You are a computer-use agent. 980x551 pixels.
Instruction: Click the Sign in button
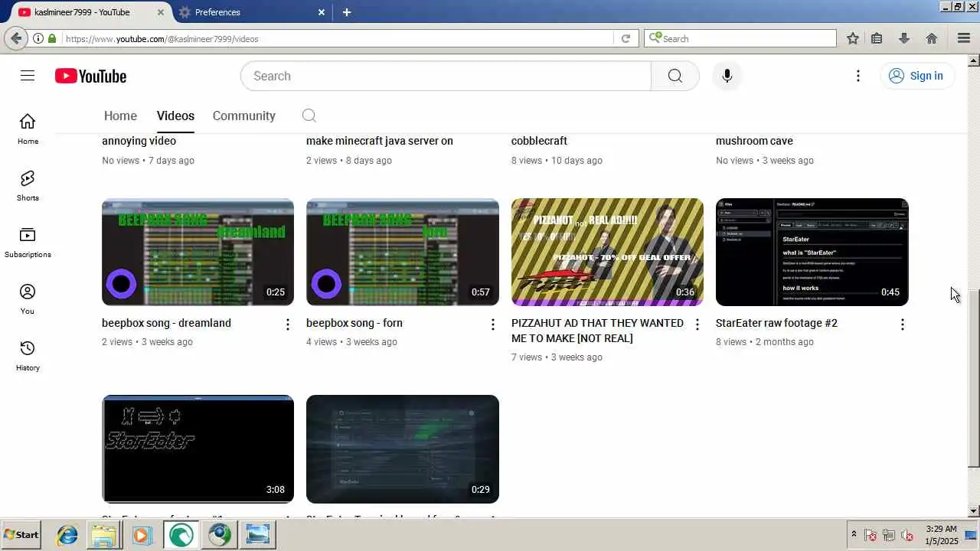[916, 76]
